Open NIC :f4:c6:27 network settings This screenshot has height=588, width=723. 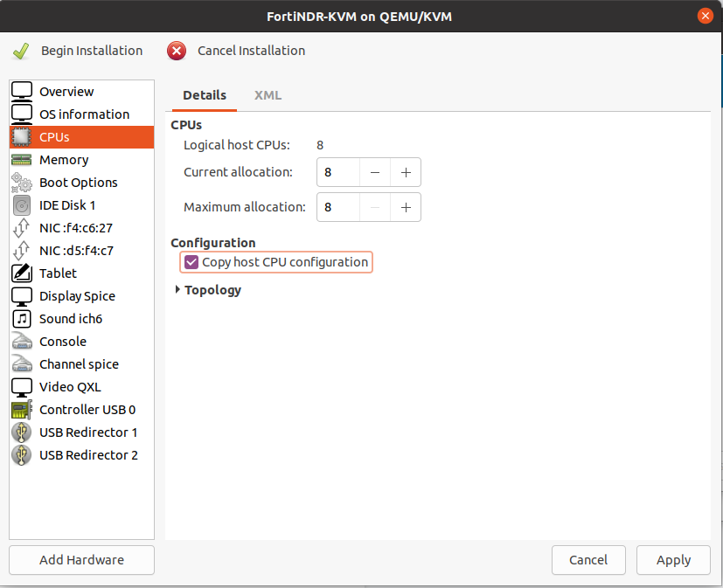tap(21, 227)
